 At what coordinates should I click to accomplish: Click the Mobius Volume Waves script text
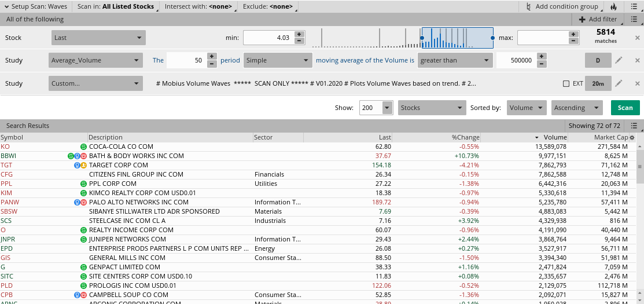[317, 83]
